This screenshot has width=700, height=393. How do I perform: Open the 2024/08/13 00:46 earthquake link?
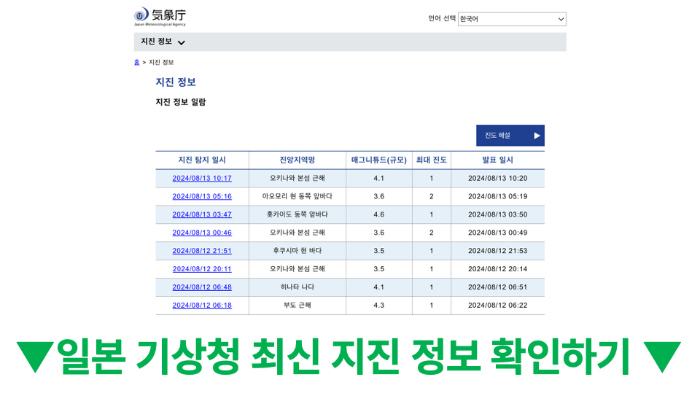point(202,233)
